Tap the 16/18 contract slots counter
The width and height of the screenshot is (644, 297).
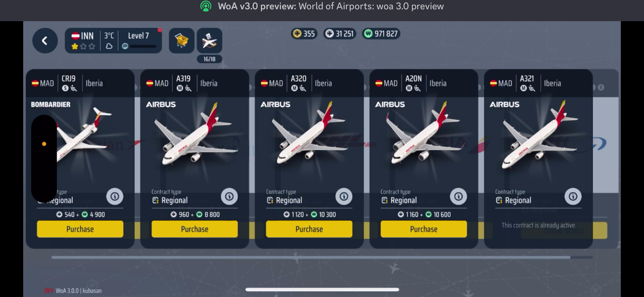[209, 59]
